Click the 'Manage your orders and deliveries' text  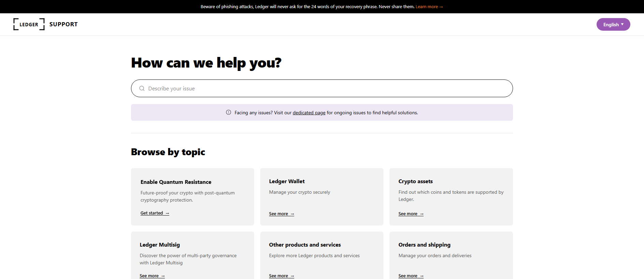click(435, 255)
